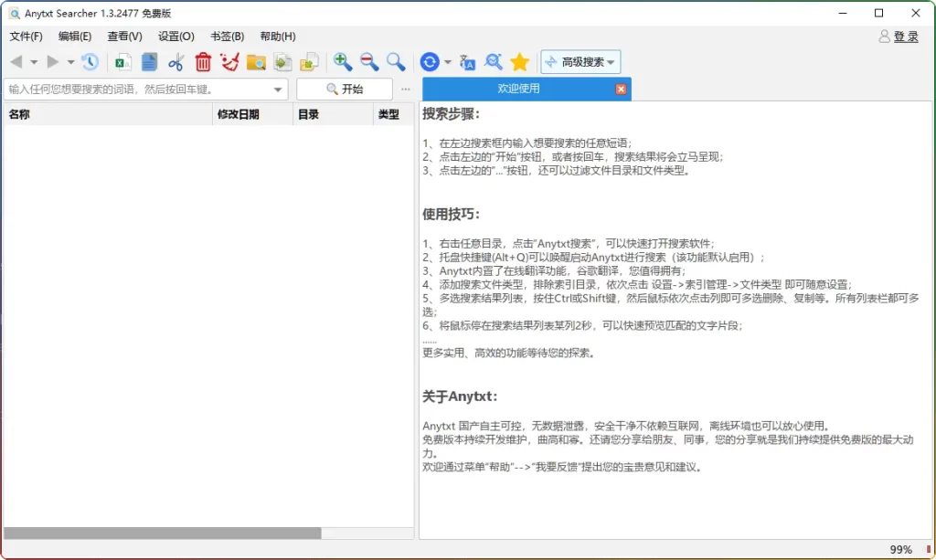This screenshot has width=936, height=560.
Task: Click the 登录 login link
Action: [x=906, y=37]
